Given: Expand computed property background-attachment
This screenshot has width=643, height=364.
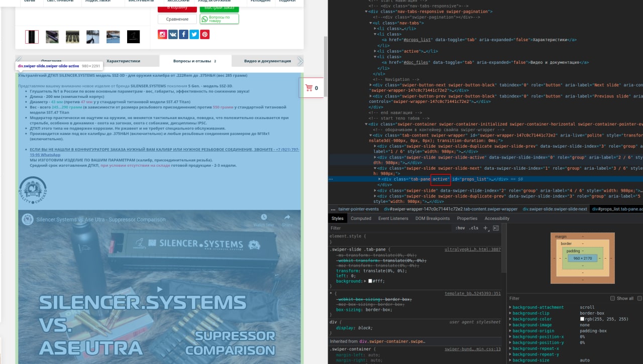Looking at the screenshot, I should tap(509, 307).
